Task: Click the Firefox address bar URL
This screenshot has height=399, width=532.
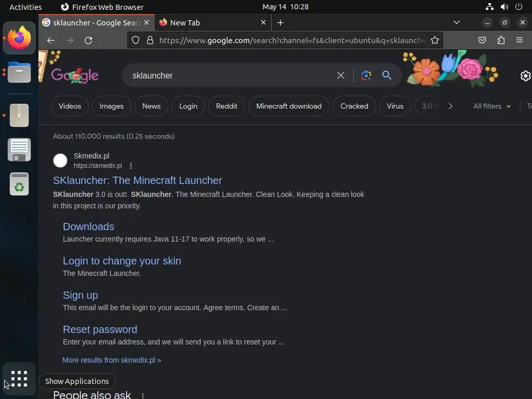Action: 292,41
